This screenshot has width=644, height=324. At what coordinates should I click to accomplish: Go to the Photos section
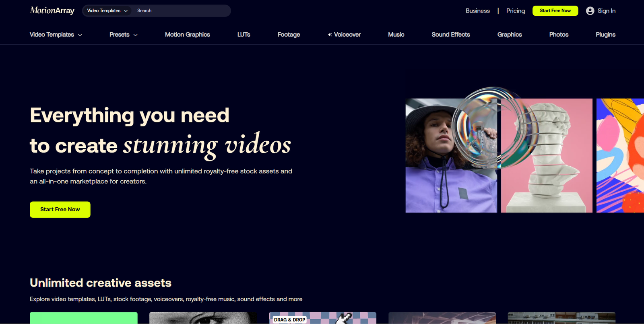tap(558, 35)
